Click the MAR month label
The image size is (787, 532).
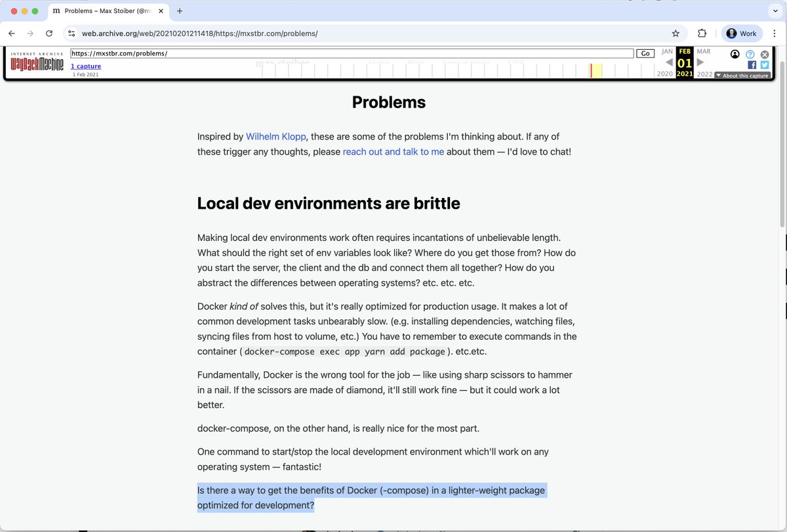703,51
